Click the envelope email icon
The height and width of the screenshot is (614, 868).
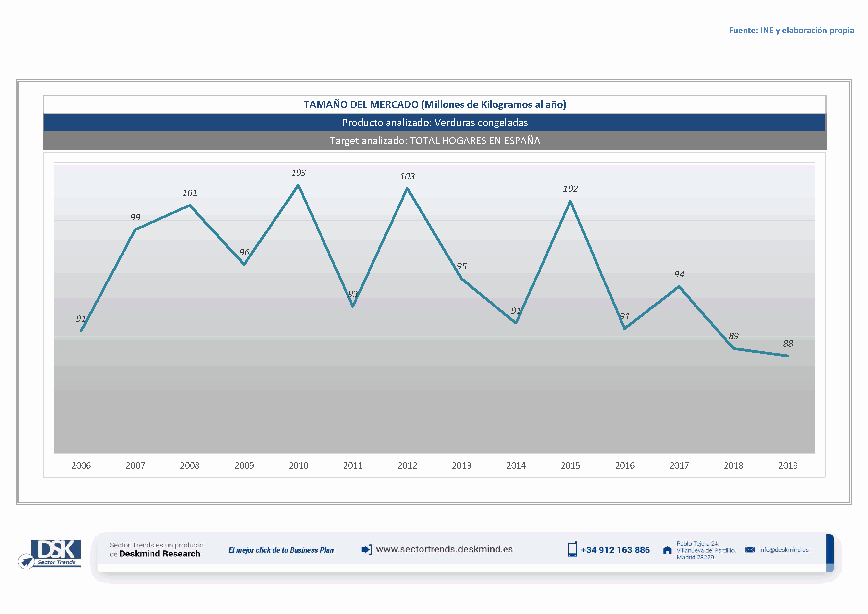point(750,550)
